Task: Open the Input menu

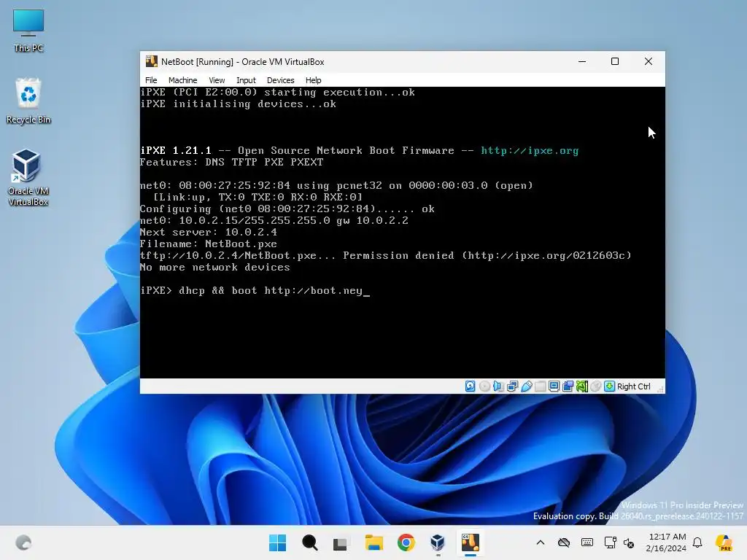Action: [x=246, y=80]
